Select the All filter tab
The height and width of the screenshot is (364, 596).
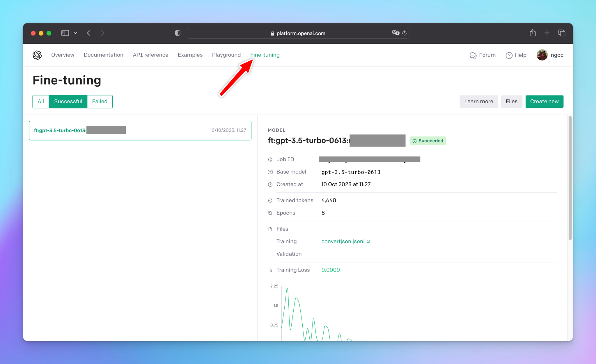(41, 102)
